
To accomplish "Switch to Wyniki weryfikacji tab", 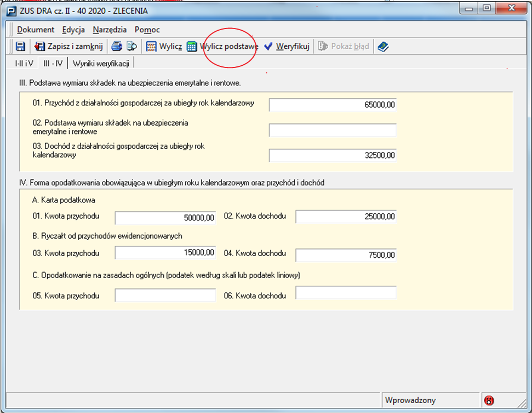I will [101, 63].
